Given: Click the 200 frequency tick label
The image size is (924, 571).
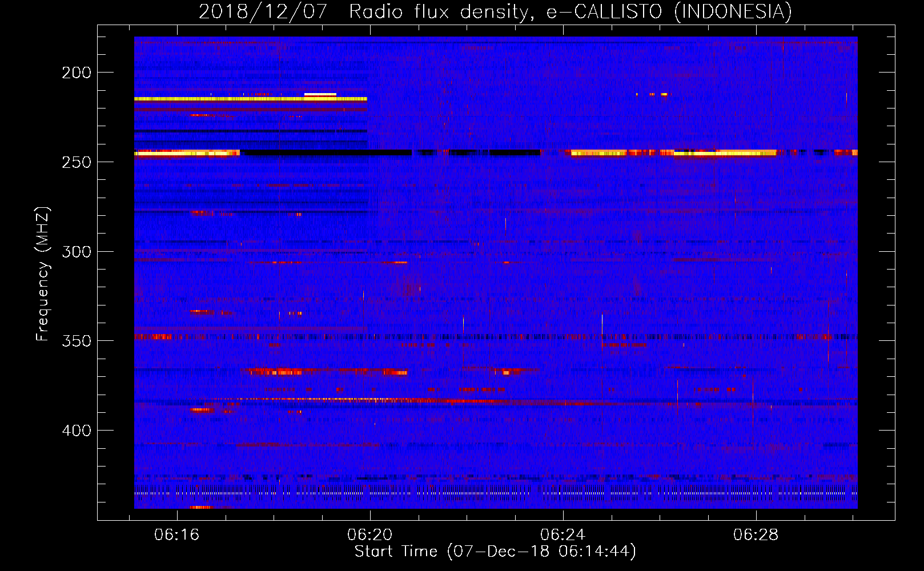Looking at the screenshot, I should click(x=77, y=73).
